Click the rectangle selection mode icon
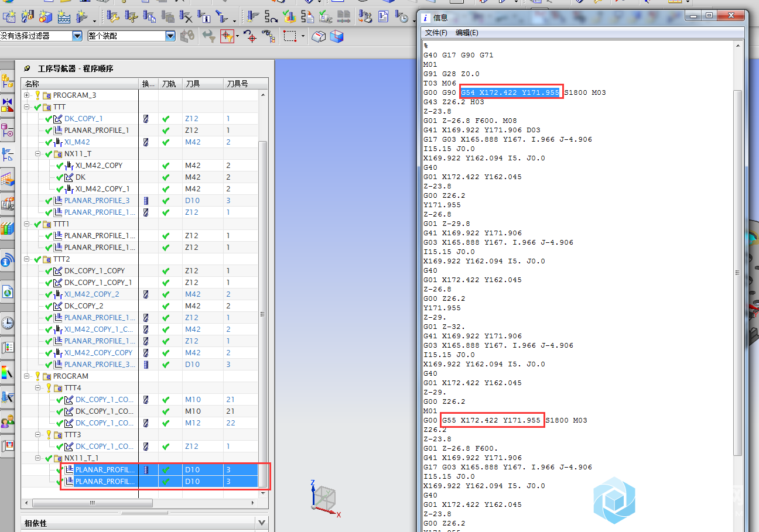The width and height of the screenshot is (759, 532). (290, 36)
